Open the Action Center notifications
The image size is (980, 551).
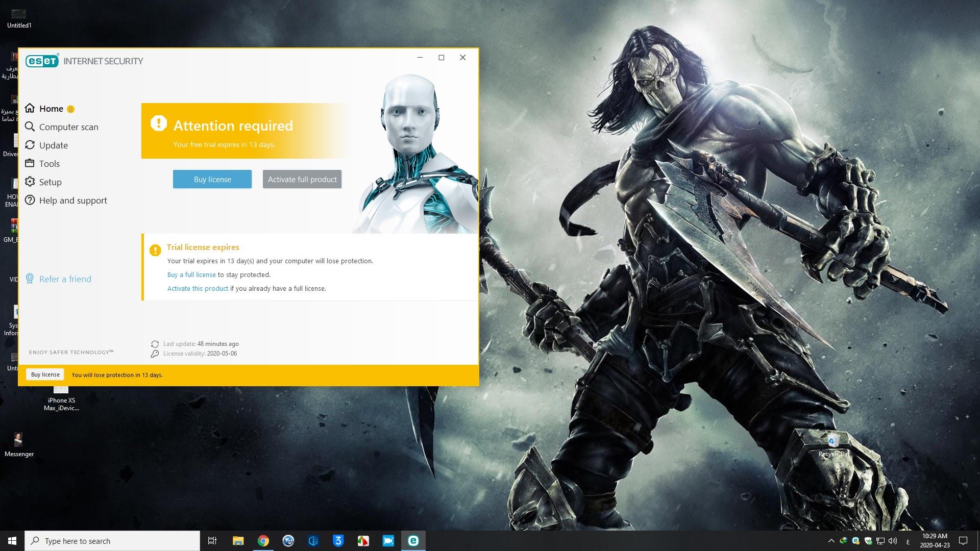[x=963, y=541]
